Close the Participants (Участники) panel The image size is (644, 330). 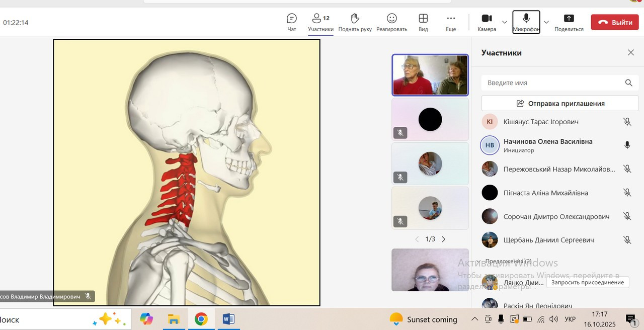(x=631, y=53)
